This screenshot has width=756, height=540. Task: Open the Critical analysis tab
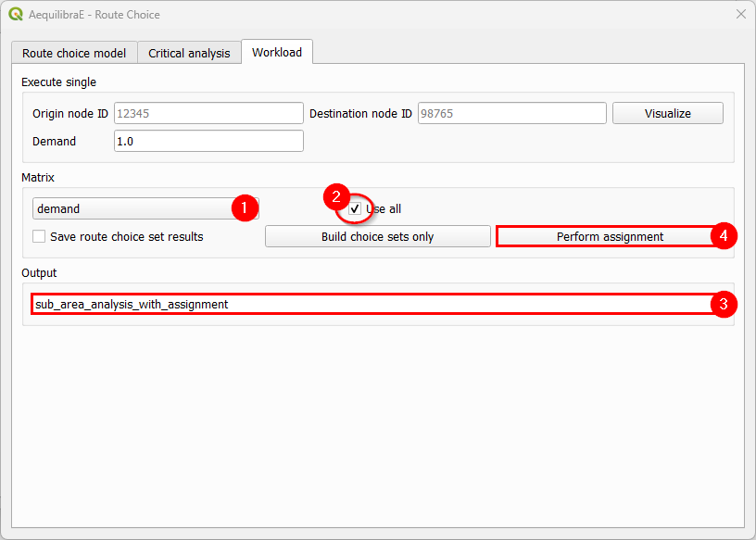click(x=189, y=53)
